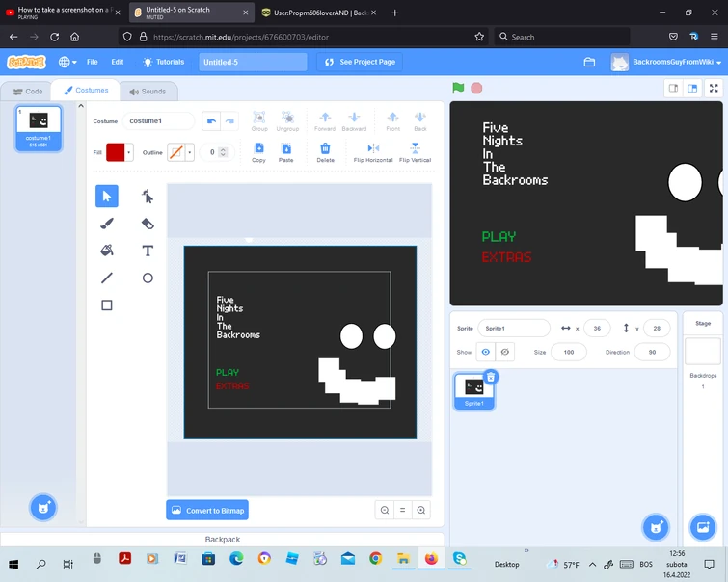Open the Edit menu
The width and height of the screenshot is (728, 582).
click(118, 62)
